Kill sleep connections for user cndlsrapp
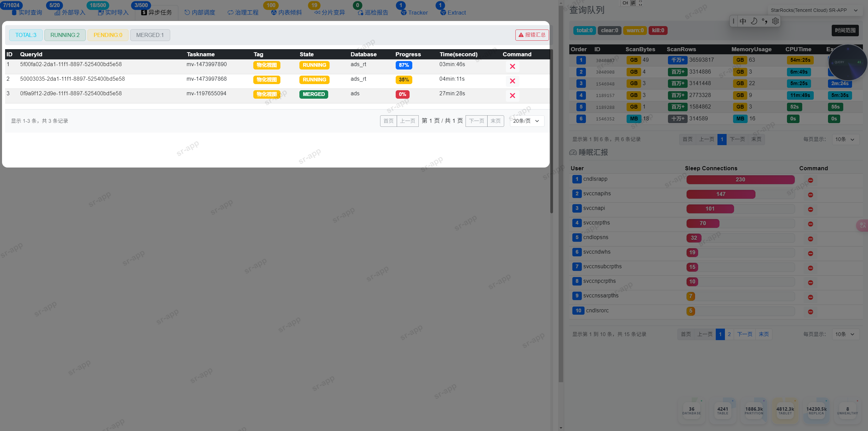The image size is (868, 431). [x=810, y=180]
